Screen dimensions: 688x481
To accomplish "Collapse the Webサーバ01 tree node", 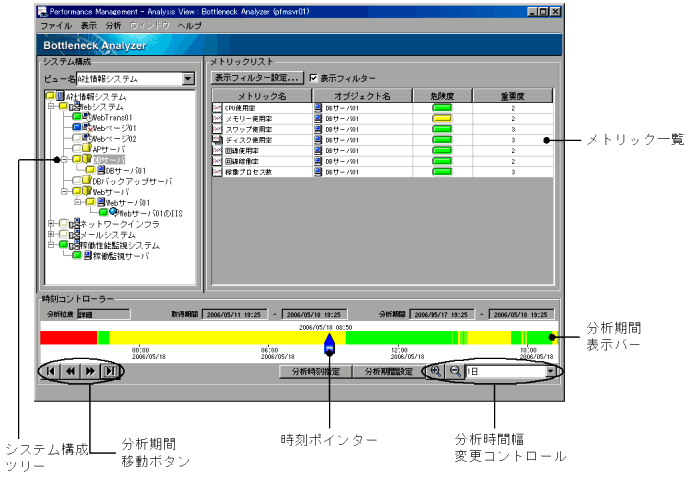I will pos(78,202).
